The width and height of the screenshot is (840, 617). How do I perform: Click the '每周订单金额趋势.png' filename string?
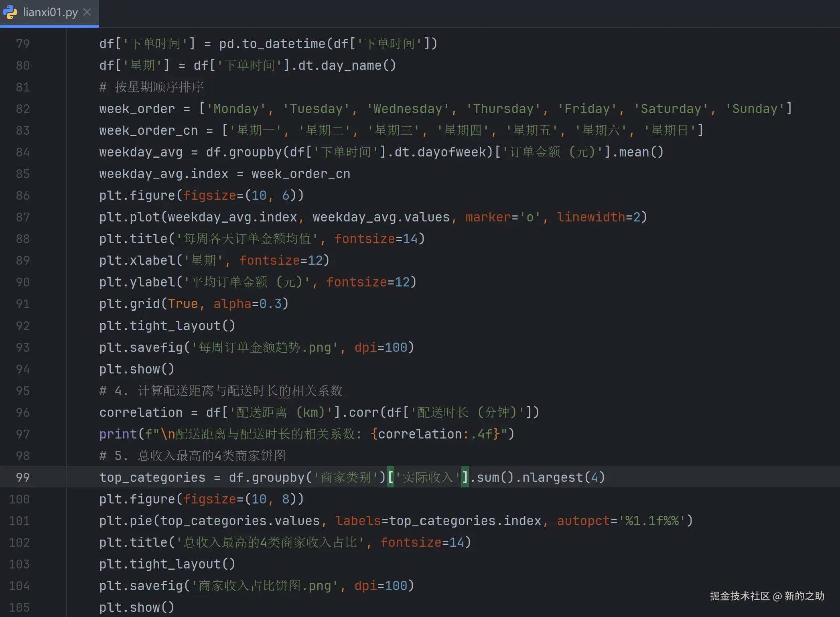tap(265, 347)
